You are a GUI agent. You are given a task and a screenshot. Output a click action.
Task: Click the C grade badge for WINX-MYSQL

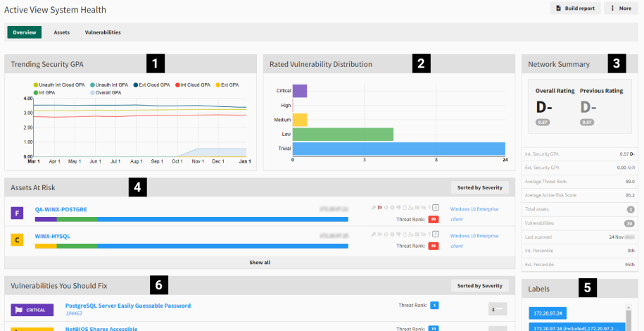[18, 240]
